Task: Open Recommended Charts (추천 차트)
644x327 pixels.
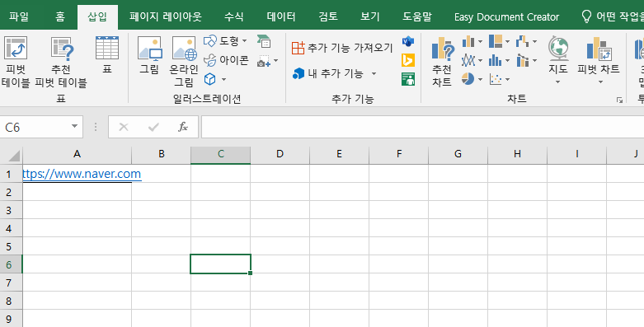Action: click(442, 62)
